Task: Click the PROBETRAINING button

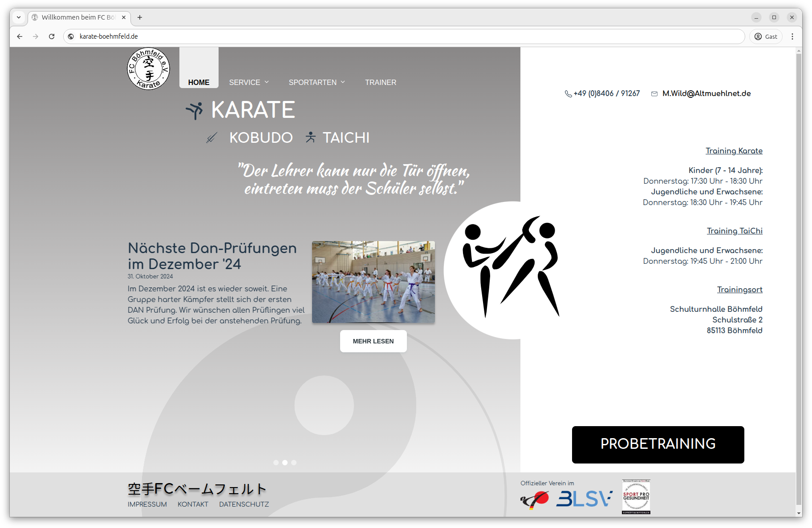Action: click(x=658, y=444)
